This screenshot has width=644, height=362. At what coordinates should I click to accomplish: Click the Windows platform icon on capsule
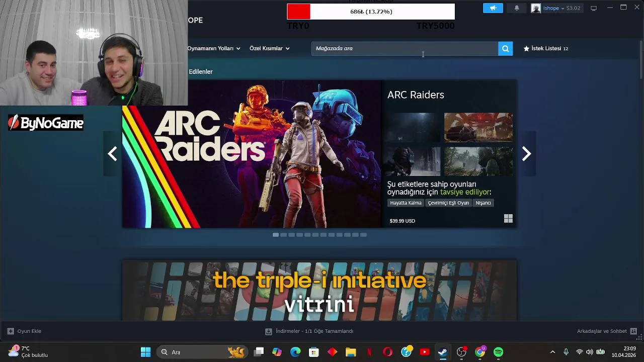(x=508, y=219)
